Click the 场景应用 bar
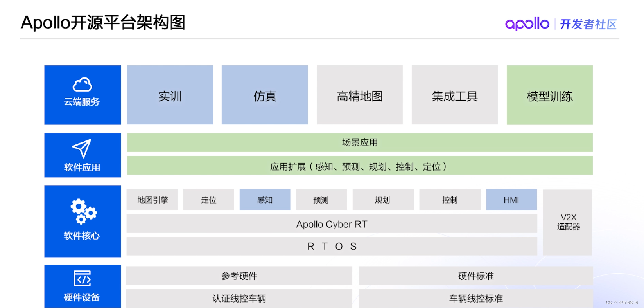The height and width of the screenshot is (308, 644). [360, 142]
